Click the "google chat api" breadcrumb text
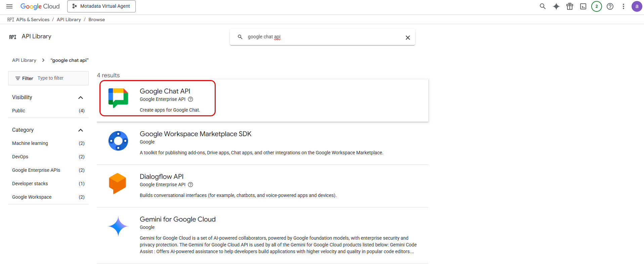 pyautogui.click(x=70, y=60)
